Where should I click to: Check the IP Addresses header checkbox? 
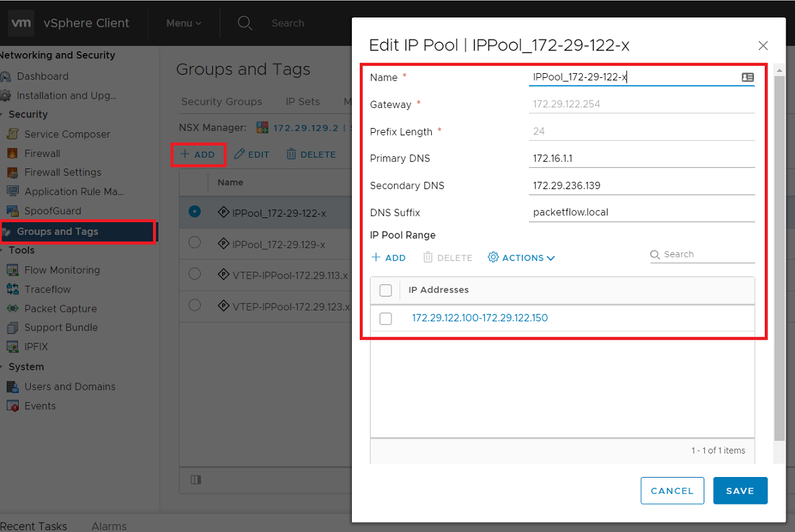click(x=386, y=290)
